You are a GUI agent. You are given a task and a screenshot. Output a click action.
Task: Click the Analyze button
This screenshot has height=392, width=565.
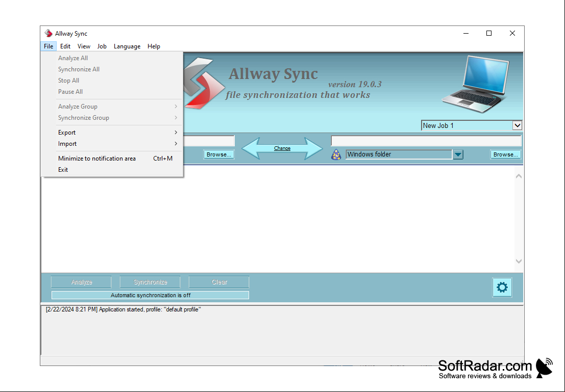tap(82, 282)
